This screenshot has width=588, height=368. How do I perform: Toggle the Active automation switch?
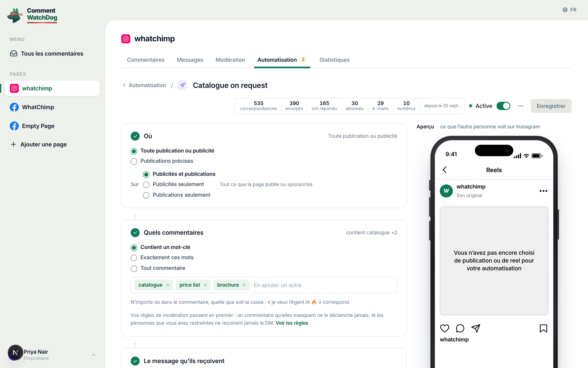pos(503,106)
